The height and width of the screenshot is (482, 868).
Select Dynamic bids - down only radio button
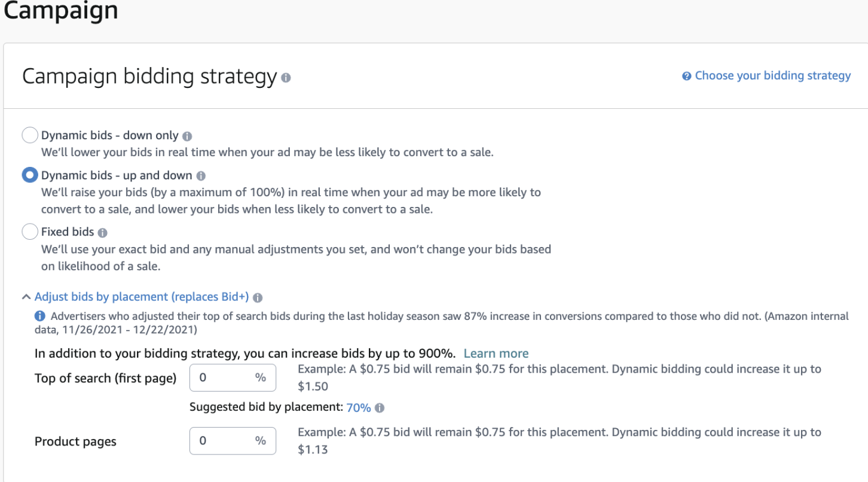pos(30,136)
